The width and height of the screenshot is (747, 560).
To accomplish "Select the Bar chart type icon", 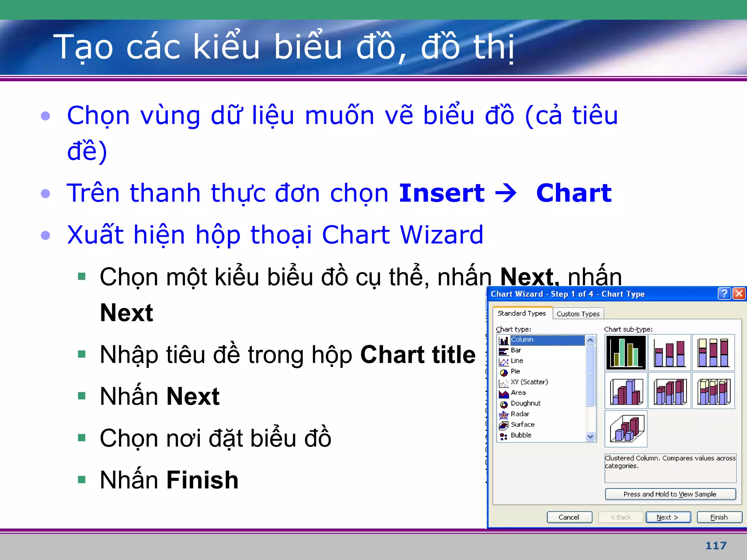I will click(x=504, y=351).
